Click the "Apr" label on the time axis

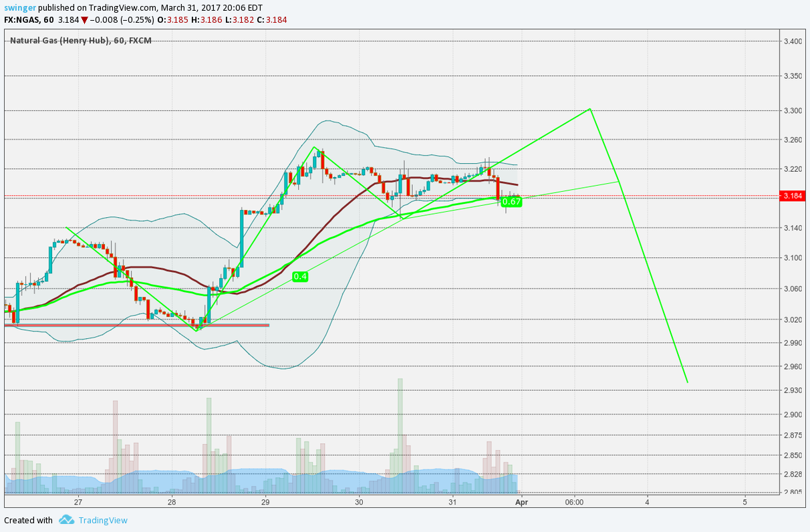click(x=523, y=502)
